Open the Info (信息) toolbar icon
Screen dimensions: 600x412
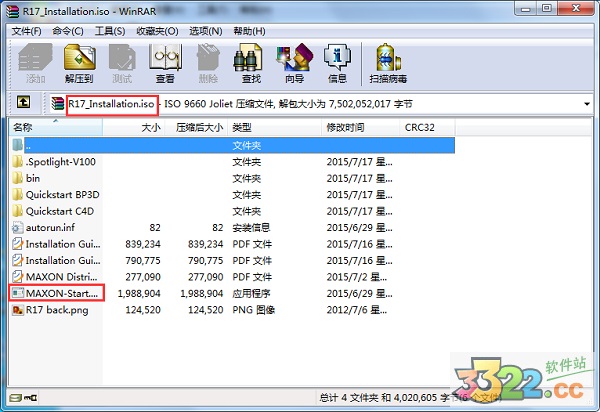click(x=337, y=57)
